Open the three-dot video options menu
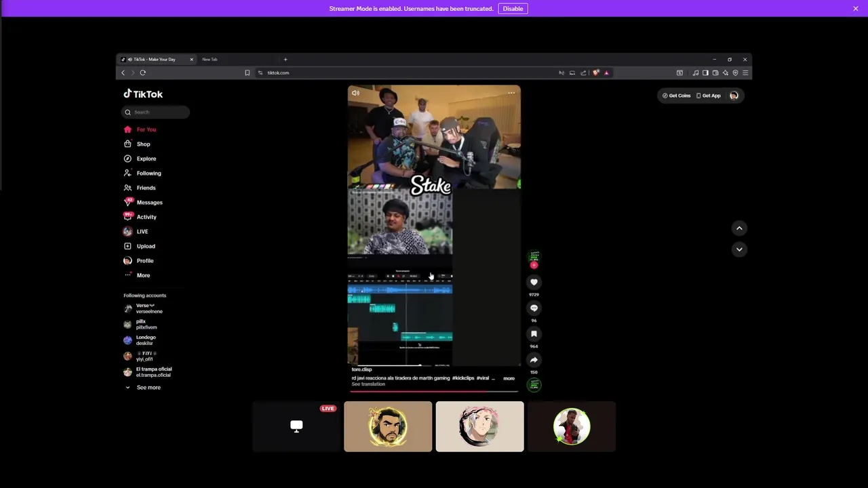The image size is (868, 488). [x=511, y=94]
